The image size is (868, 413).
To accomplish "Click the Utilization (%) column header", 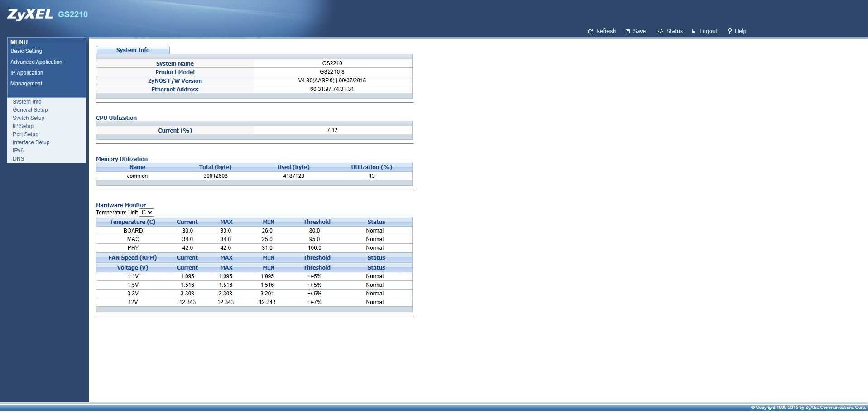I will 372,167.
